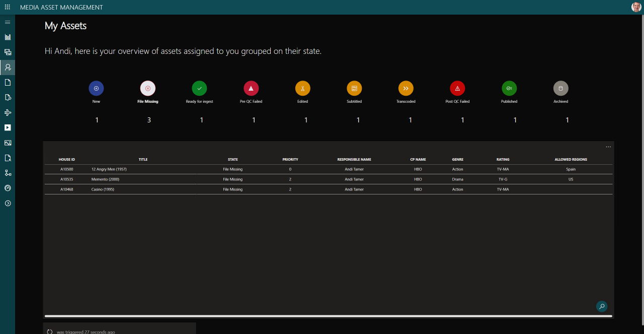The width and height of the screenshot is (644, 334).
Task: Select the Edited scissors state icon
Action: point(302,88)
